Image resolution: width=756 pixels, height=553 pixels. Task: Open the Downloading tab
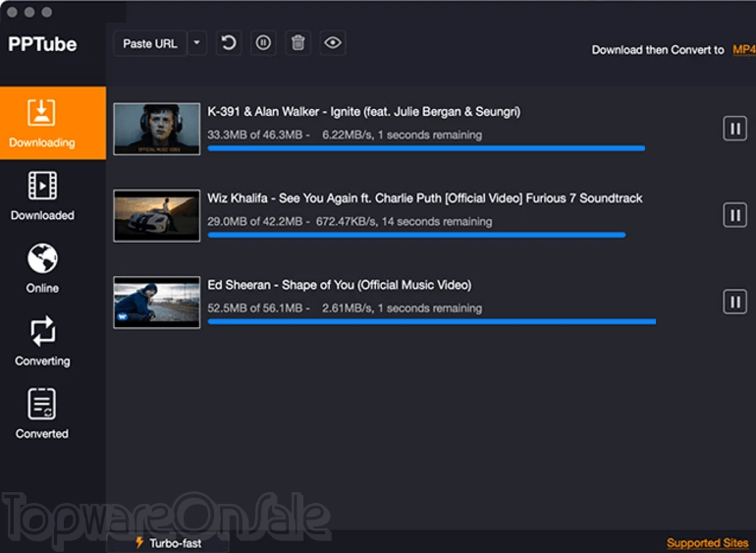pos(53,123)
